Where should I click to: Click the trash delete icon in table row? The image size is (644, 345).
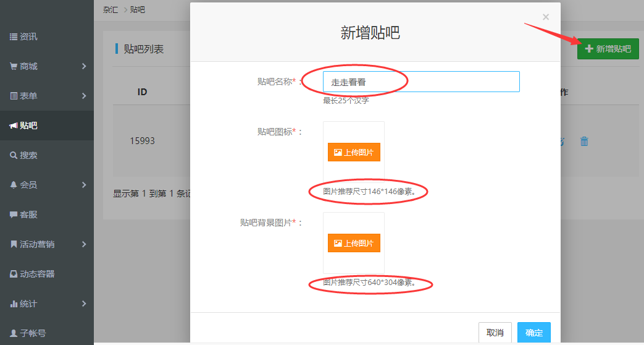click(x=584, y=142)
